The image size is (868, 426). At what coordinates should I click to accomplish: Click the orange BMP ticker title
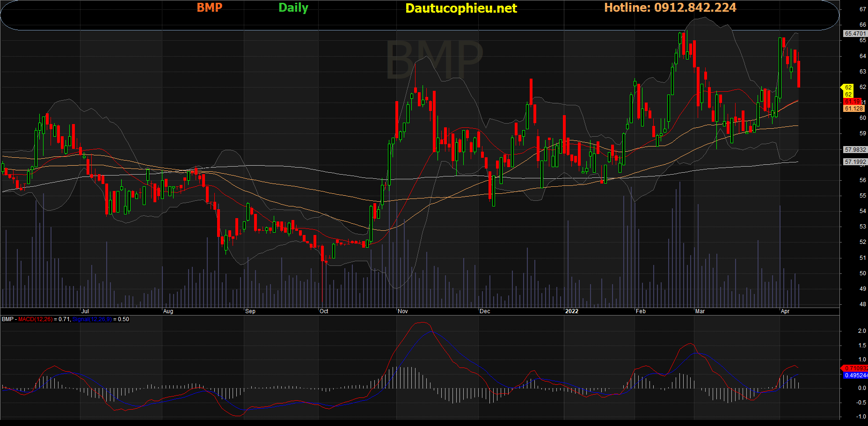209,7
